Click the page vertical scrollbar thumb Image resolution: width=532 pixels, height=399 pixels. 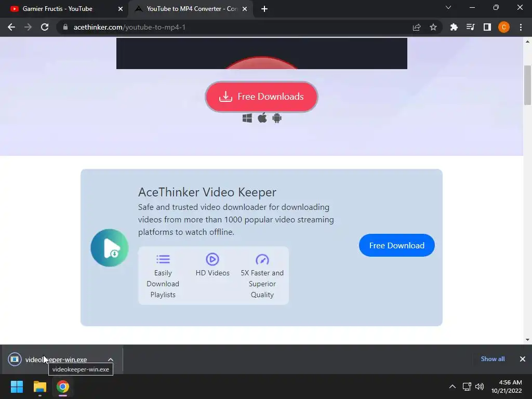pos(527,85)
